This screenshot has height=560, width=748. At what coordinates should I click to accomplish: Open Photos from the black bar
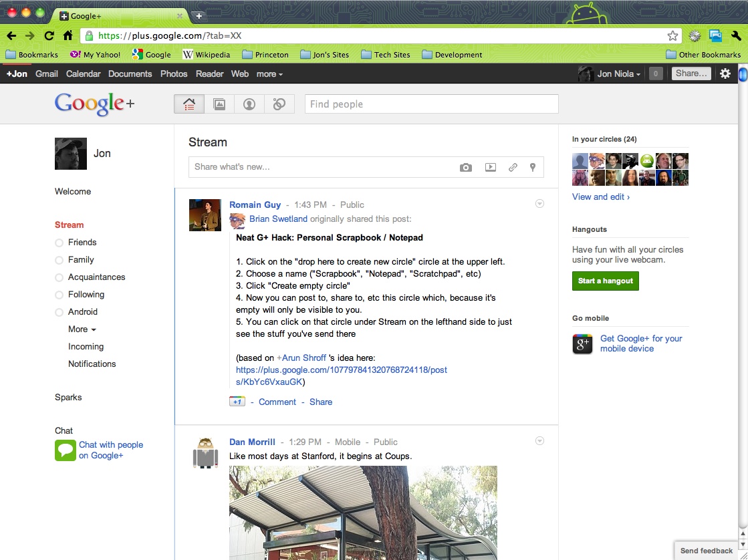pos(174,74)
